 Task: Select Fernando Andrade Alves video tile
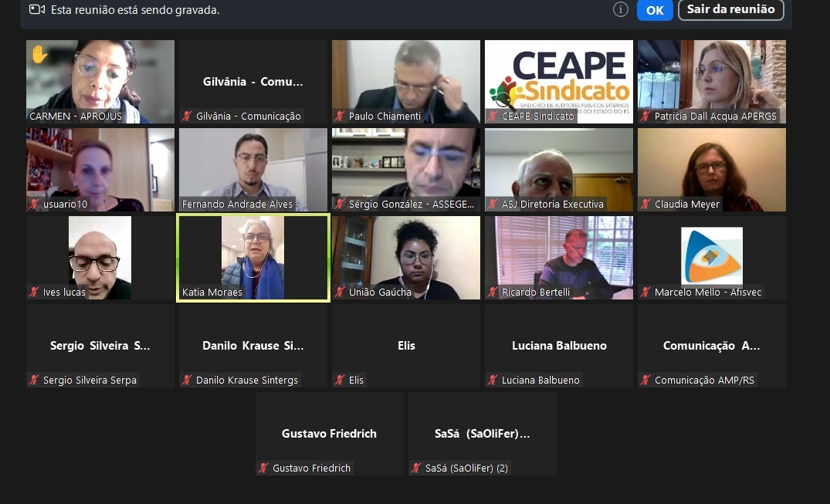(253, 169)
